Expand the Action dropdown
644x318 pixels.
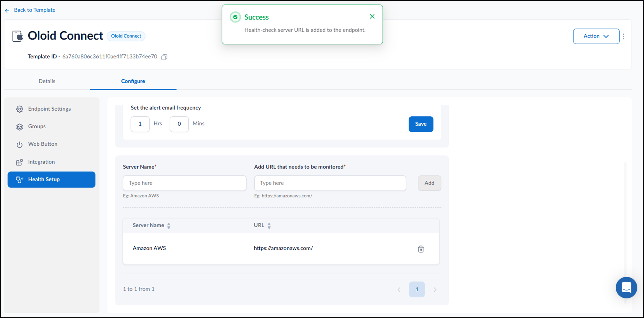596,36
